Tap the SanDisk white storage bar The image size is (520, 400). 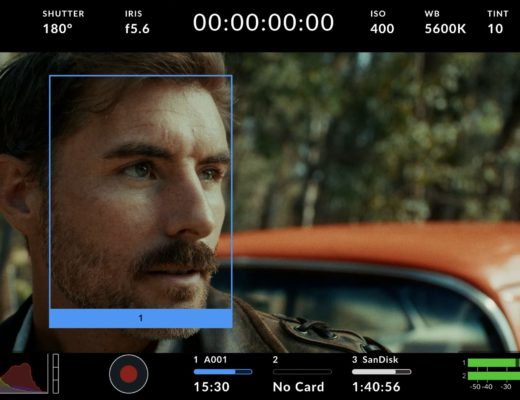(382, 372)
